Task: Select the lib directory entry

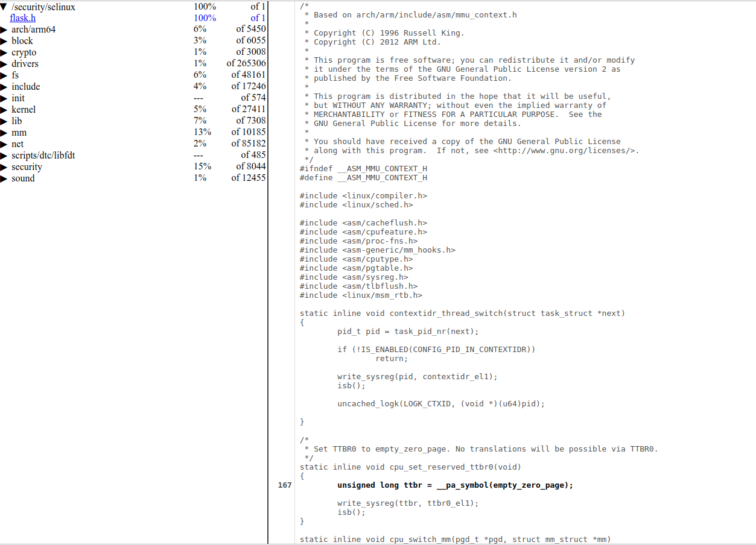Action: pyautogui.click(x=17, y=121)
